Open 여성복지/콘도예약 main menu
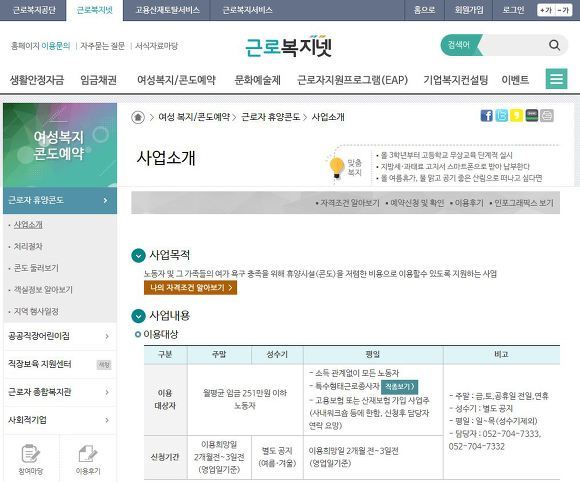This screenshot has width=580, height=482. pyautogui.click(x=176, y=80)
